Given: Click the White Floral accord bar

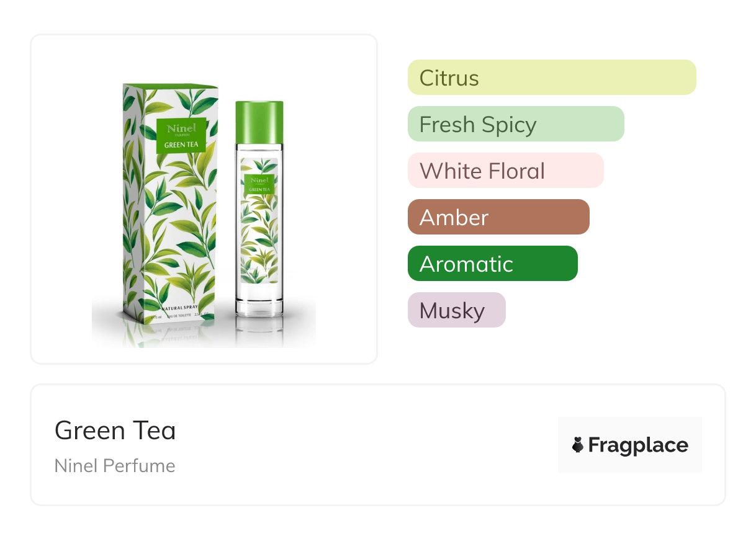Looking at the screenshot, I should click(505, 171).
